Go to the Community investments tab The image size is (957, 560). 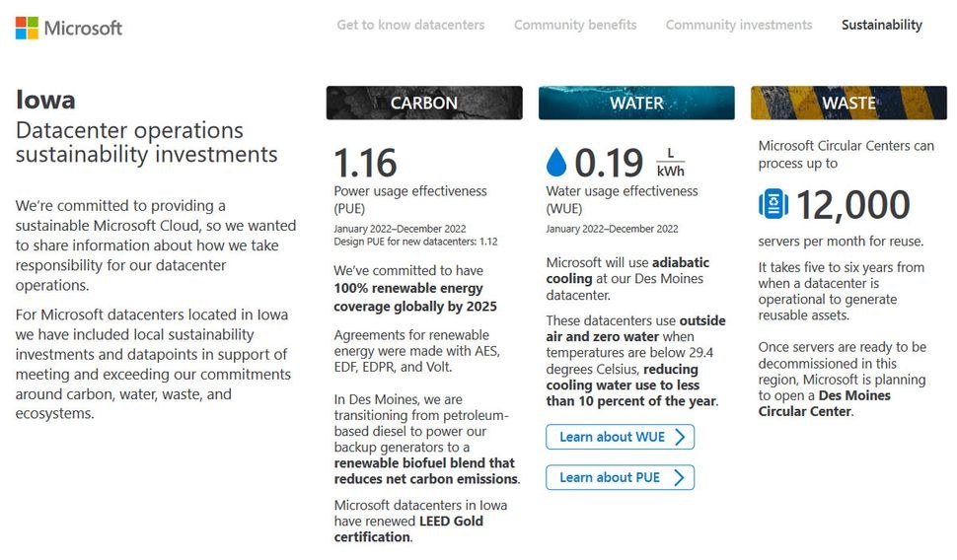(x=739, y=25)
